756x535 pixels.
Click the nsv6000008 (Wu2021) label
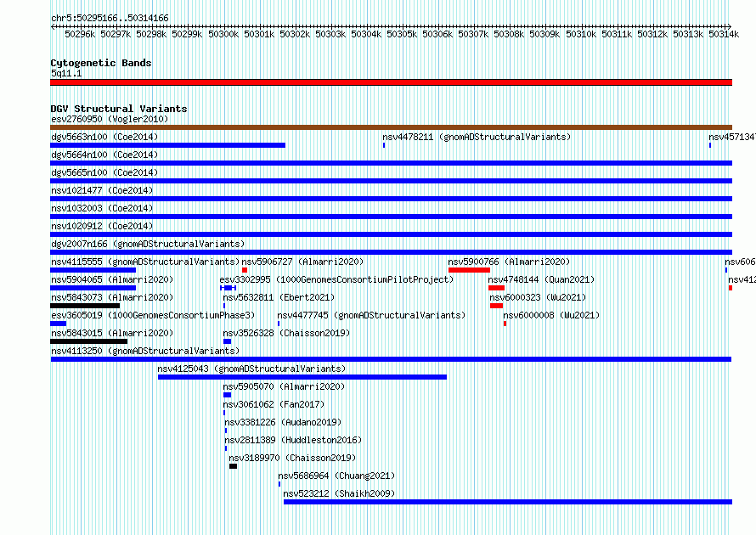pyautogui.click(x=551, y=315)
